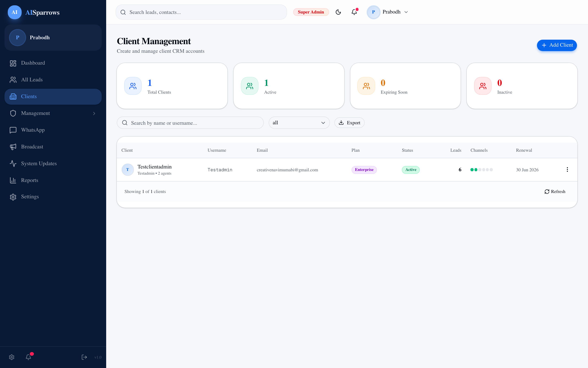Viewport: 588px width, 368px height.
Task: Click the Broadcast megaphone icon
Action: pyautogui.click(x=13, y=147)
